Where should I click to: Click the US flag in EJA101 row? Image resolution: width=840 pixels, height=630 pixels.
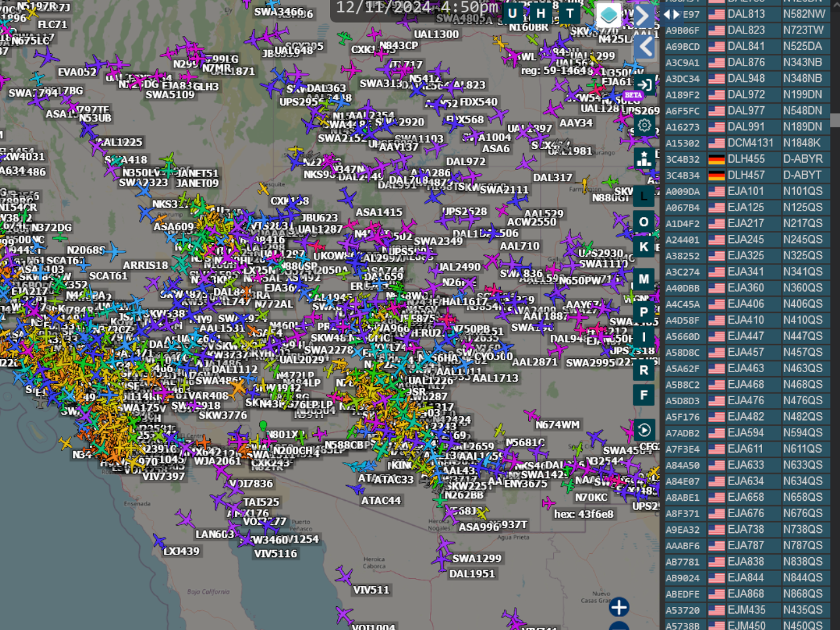717,192
